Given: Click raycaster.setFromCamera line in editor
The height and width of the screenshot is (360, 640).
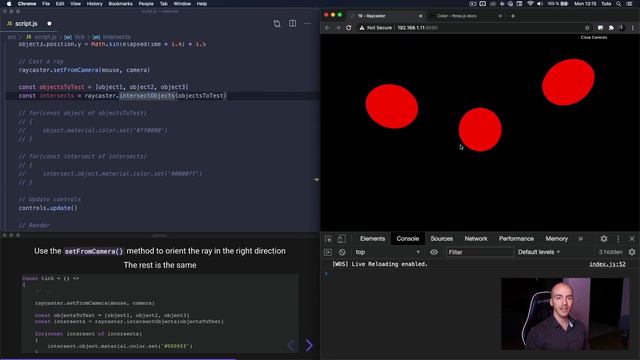Looking at the screenshot, I should 84,70.
